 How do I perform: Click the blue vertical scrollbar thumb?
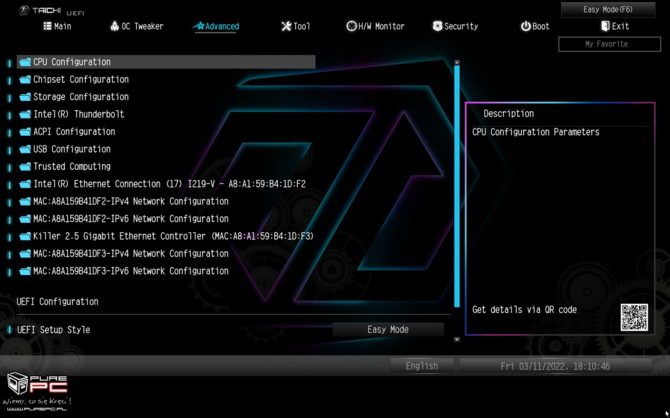pos(457,186)
